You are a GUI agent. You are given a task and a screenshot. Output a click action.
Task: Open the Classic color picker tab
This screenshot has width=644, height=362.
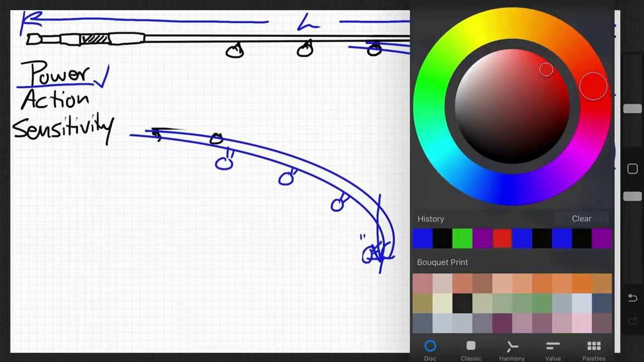click(x=471, y=350)
